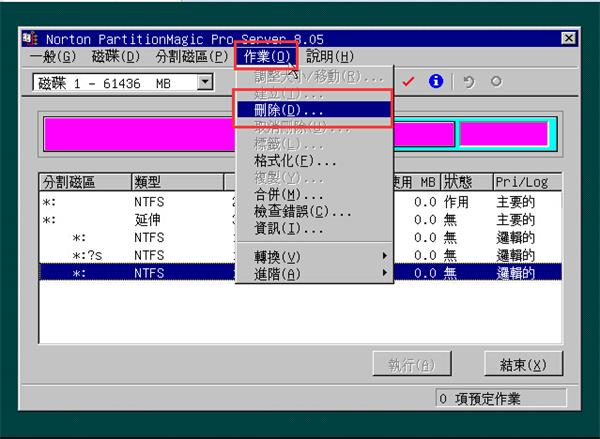Choose 格式化(F)... from the menu

pyautogui.click(x=314, y=161)
